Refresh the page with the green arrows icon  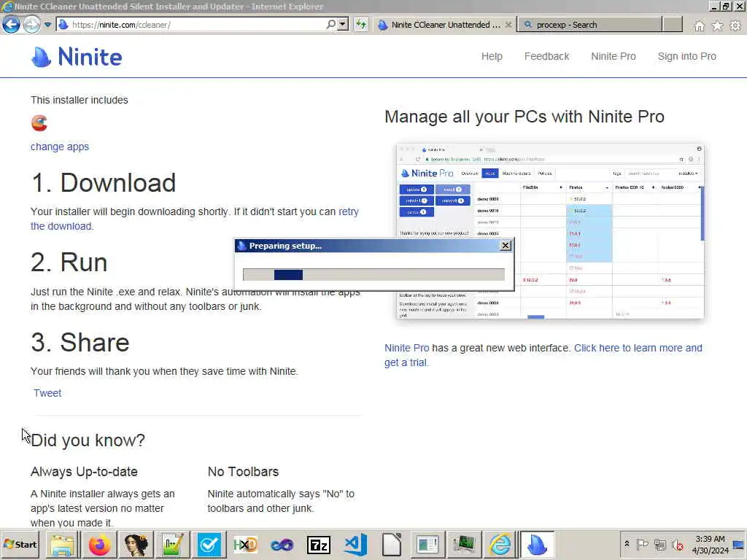[x=361, y=24]
